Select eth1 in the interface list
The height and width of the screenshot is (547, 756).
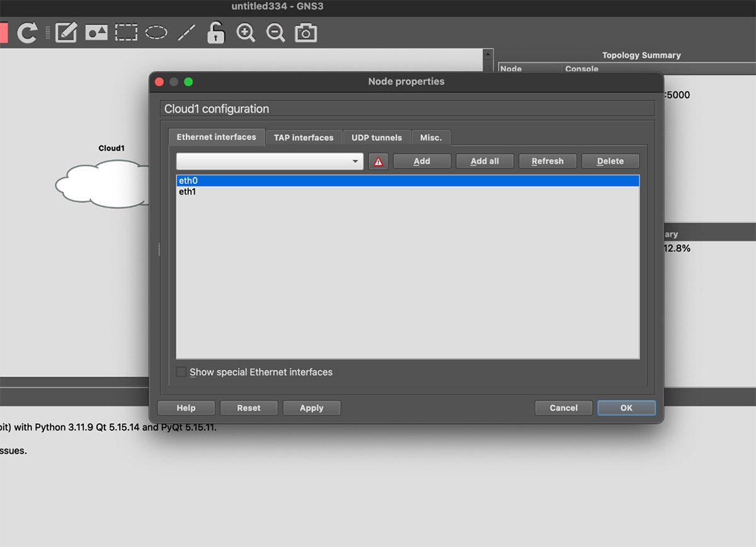(x=188, y=192)
